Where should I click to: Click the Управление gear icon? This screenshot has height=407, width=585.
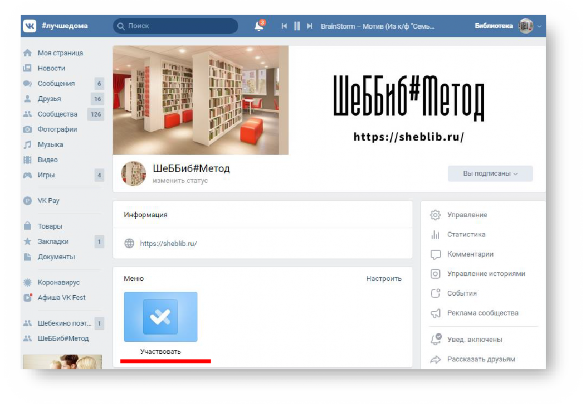tap(435, 215)
